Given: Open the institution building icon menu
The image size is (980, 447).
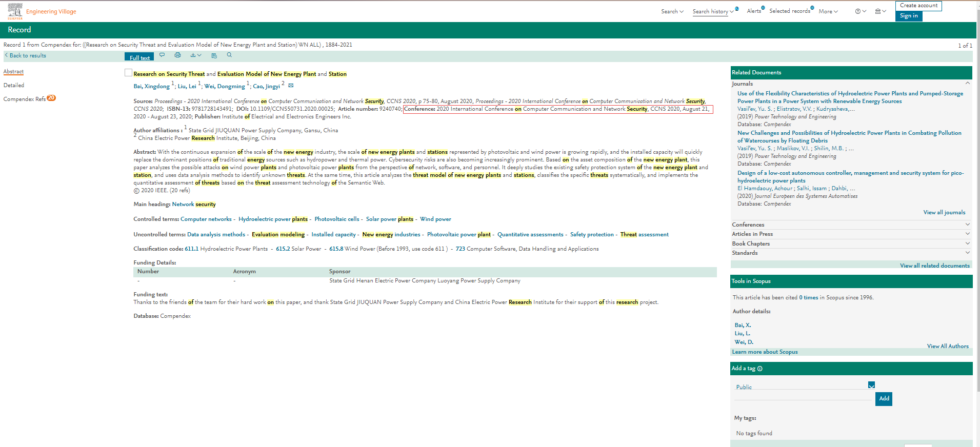Looking at the screenshot, I should pos(880,11).
